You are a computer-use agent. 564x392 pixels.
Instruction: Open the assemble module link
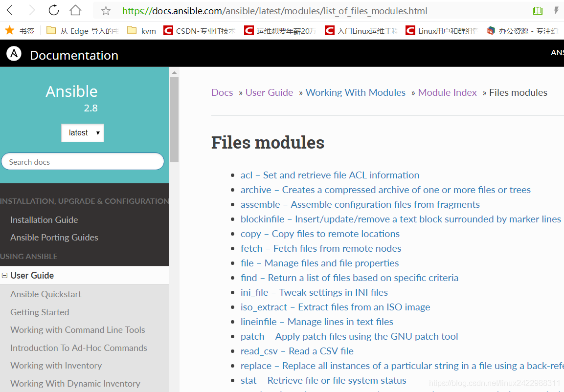(360, 204)
